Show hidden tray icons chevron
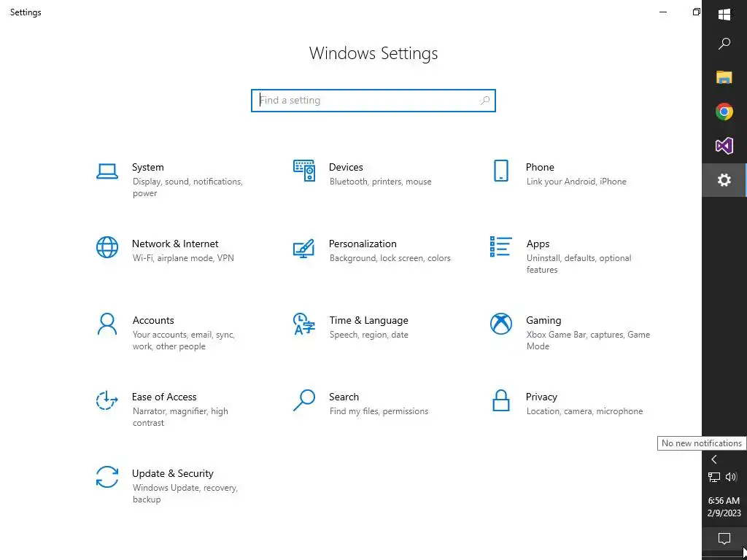The height and width of the screenshot is (560, 747). (x=713, y=459)
